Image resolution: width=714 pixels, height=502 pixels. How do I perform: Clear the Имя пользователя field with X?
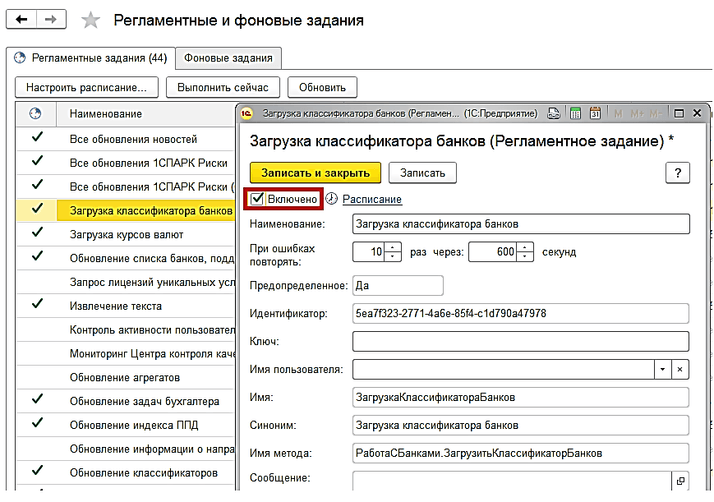tap(680, 370)
